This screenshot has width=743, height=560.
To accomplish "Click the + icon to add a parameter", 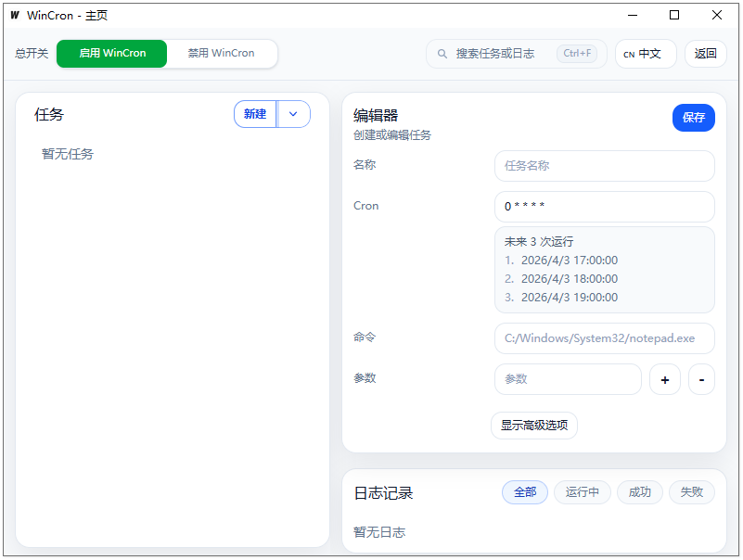I will click(664, 379).
